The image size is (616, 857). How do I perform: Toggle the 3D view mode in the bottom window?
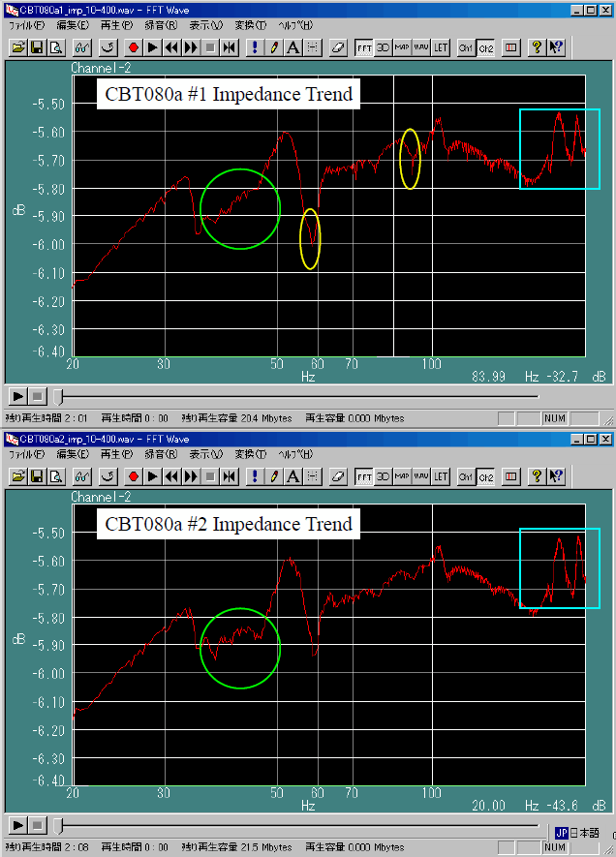(384, 476)
